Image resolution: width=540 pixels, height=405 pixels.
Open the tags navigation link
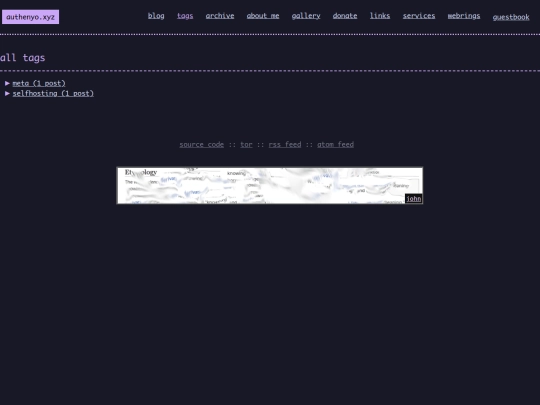[x=185, y=16]
